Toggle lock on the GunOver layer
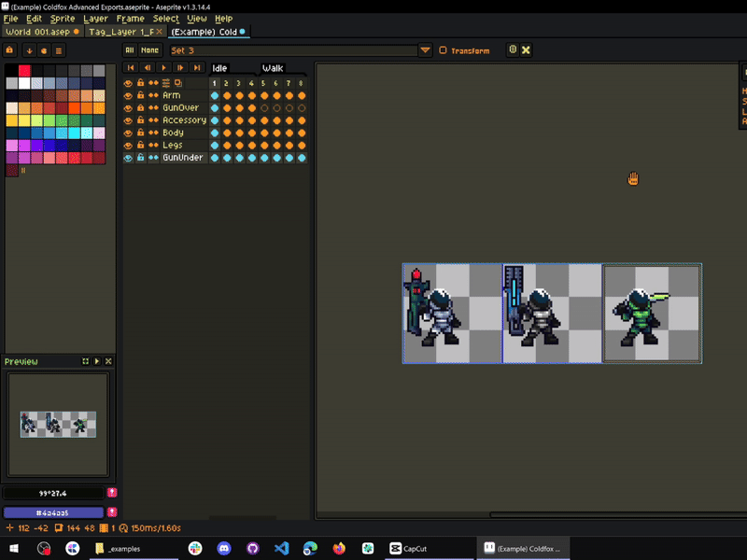This screenshot has height=560, width=747. point(140,108)
